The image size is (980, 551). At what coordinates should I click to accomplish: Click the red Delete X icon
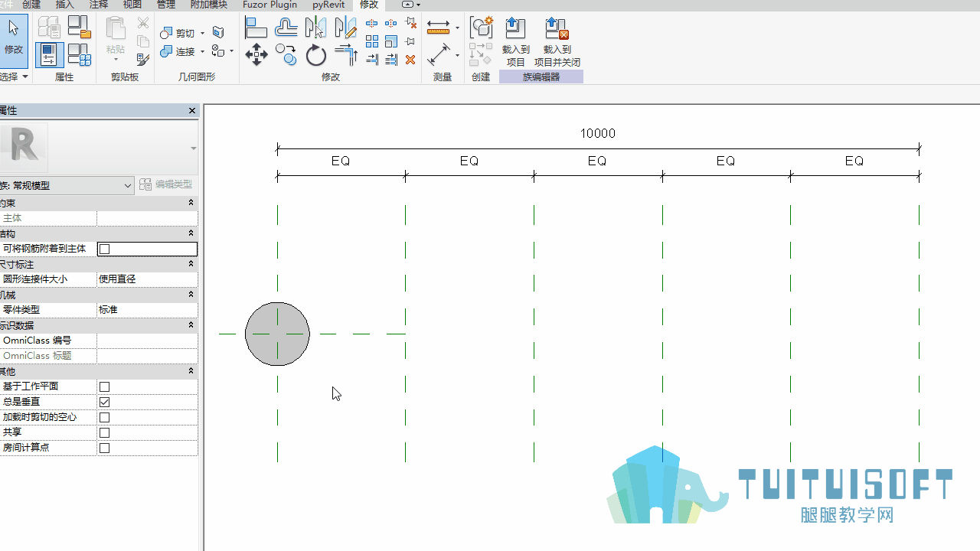410,60
